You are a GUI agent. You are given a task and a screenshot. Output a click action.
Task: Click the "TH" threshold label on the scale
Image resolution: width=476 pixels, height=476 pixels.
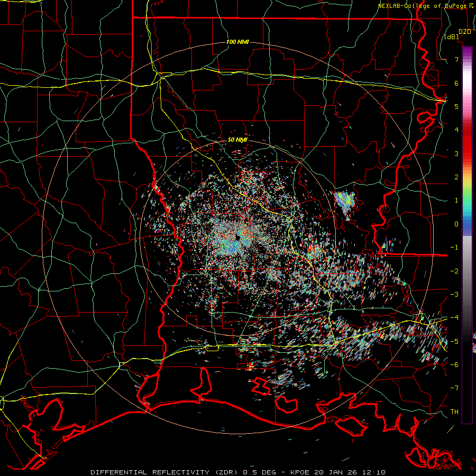click(454, 411)
